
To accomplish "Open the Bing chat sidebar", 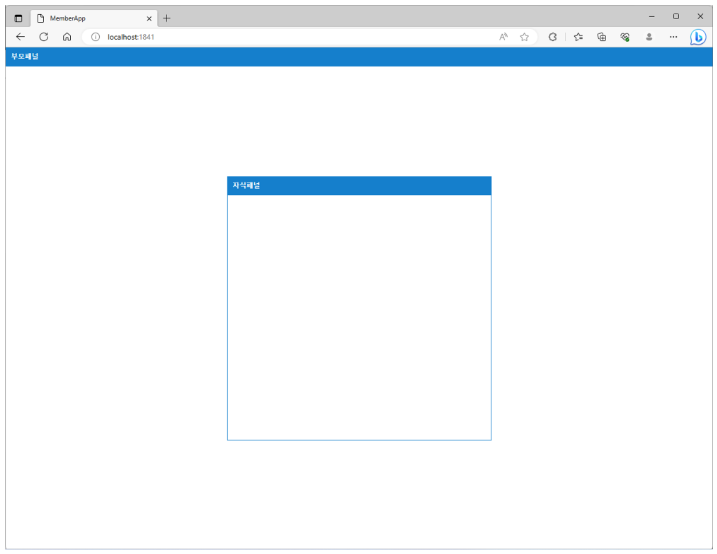I will (698, 37).
